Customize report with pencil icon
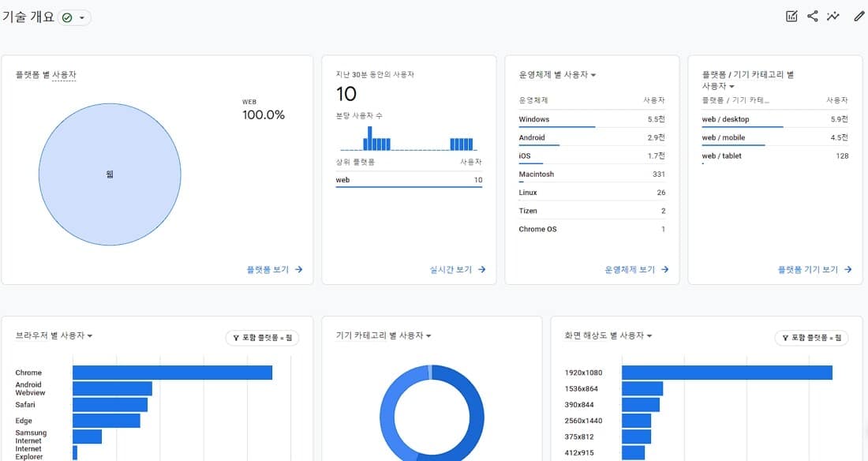The height and width of the screenshot is (461, 868). tap(859, 16)
